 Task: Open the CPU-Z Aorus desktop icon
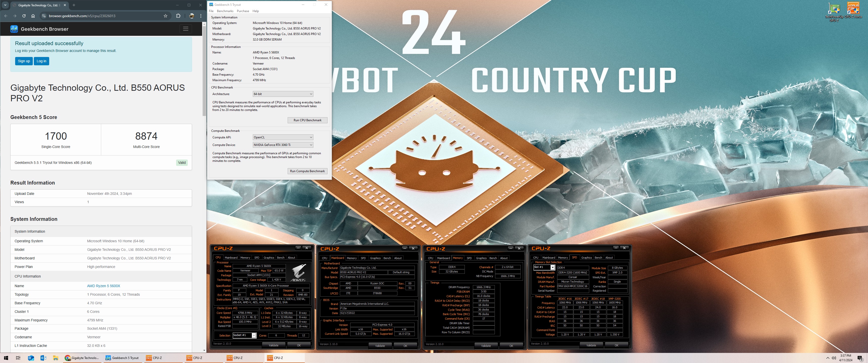point(853,10)
